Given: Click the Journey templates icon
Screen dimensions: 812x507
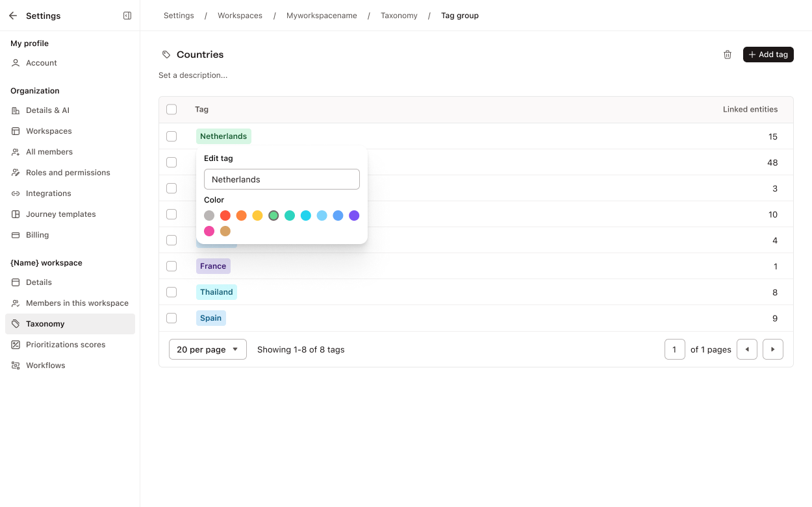Looking at the screenshot, I should click(x=16, y=214).
